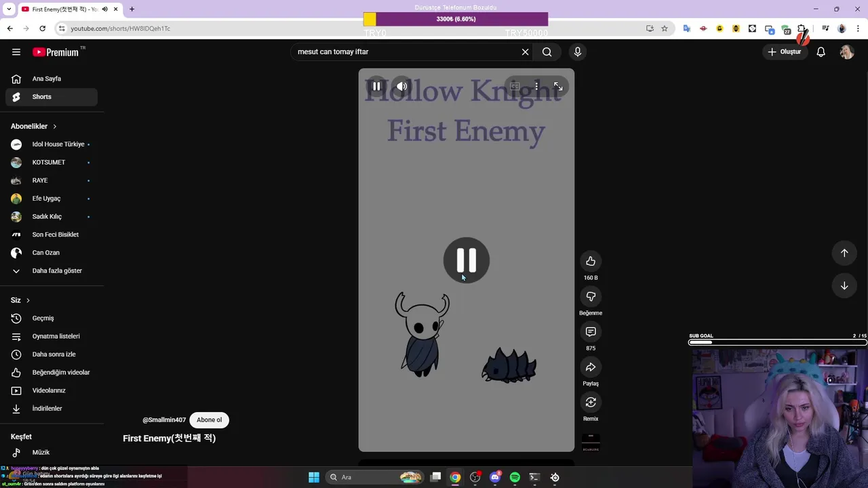This screenshot has width=868, height=488.
Task: Reload the page in Chrome
Action: point(42,28)
